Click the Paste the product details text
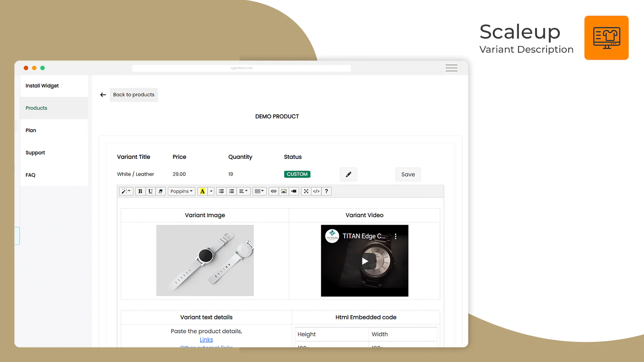Screen dimensions: 644x362 pyautogui.click(x=206, y=331)
